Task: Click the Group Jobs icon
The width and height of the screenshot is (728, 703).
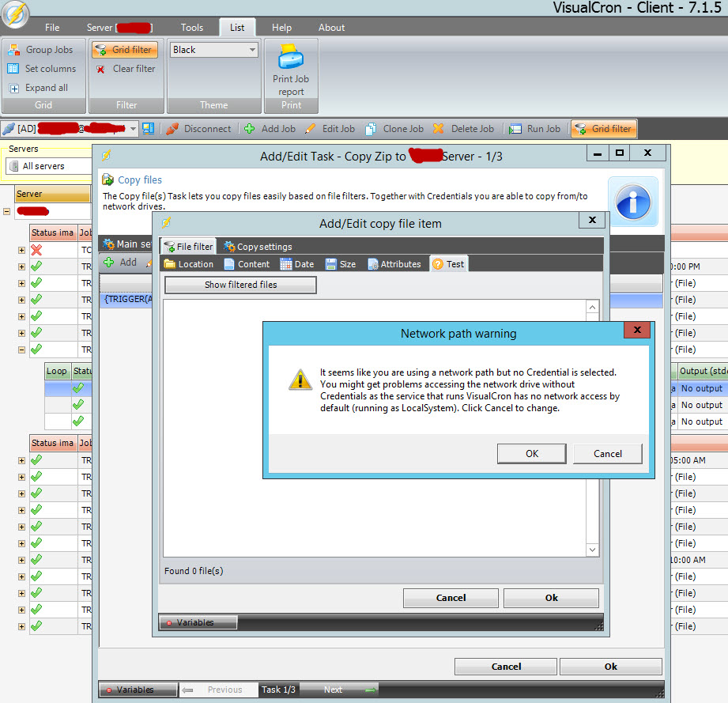Action: coord(13,50)
